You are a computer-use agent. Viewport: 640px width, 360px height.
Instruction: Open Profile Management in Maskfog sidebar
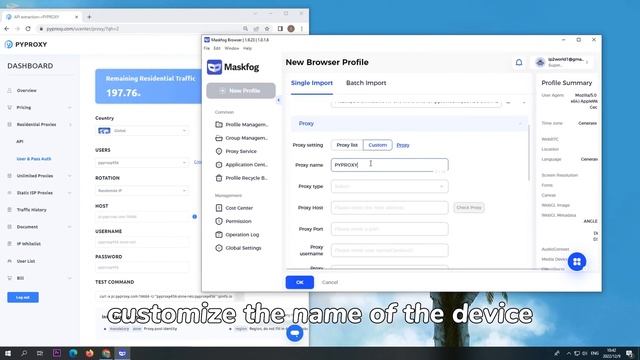[241, 124]
